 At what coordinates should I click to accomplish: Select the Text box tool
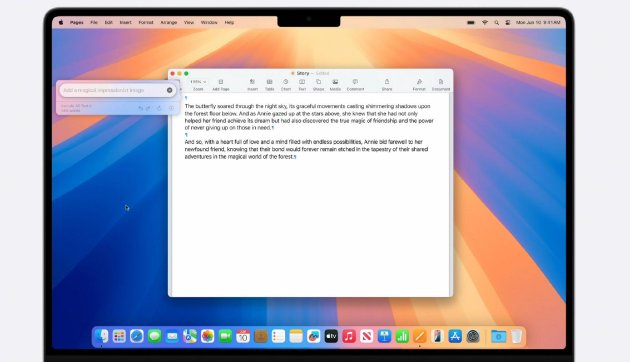tap(302, 84)
